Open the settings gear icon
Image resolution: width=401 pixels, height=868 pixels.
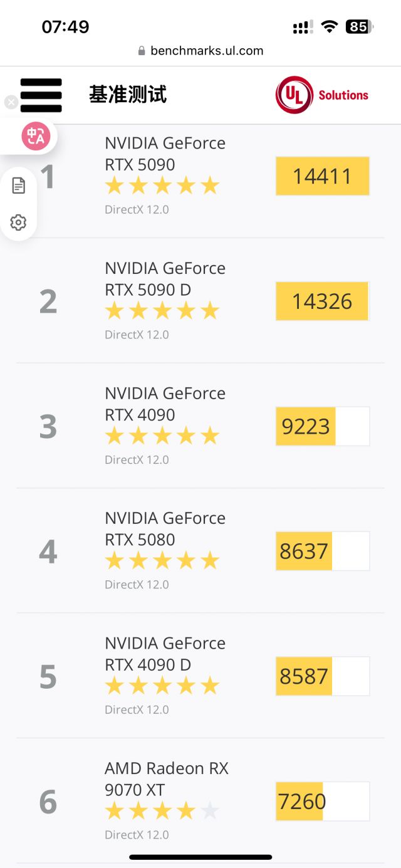[19, 222]
